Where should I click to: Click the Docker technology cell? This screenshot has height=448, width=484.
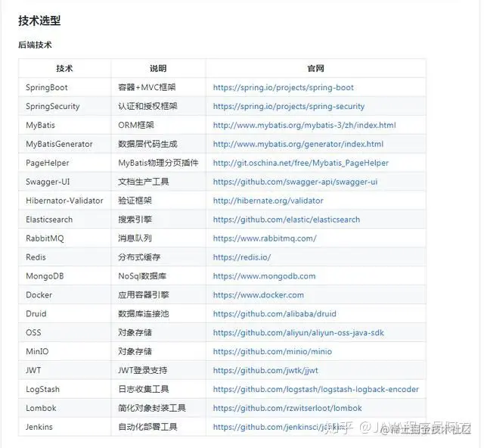(64, 294)
